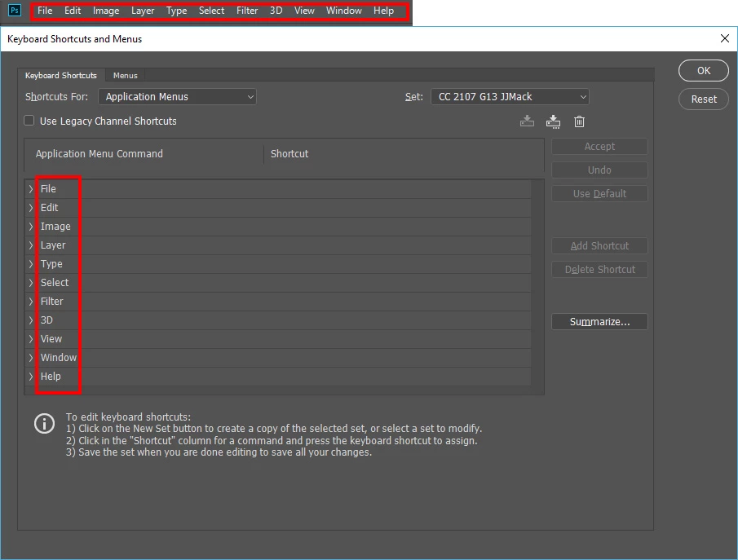Click the Reset button
Image resolution: width=738 pixels, height=560 pixels.
[x=704, y=99]
